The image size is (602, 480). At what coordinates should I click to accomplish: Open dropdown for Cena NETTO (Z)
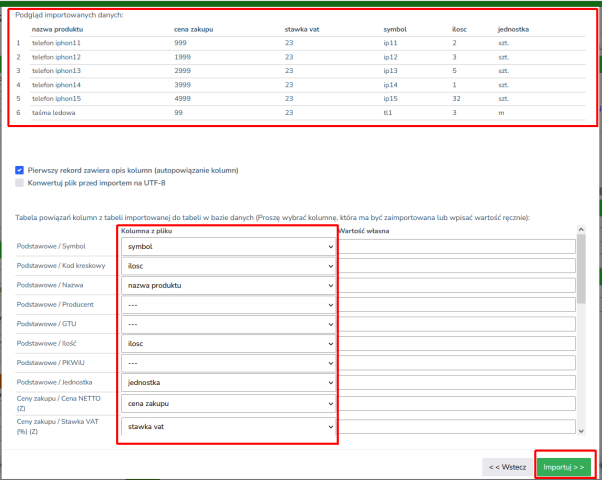[228, 404]
